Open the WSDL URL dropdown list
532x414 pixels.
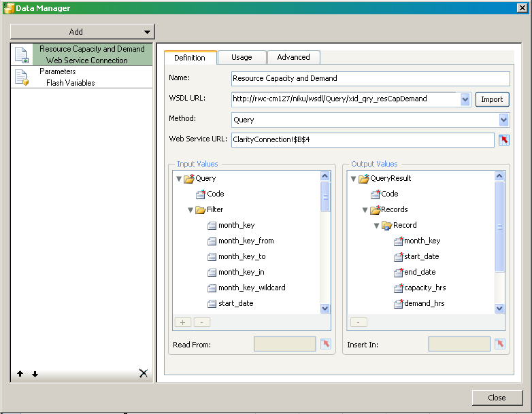[x=465, y=99]
